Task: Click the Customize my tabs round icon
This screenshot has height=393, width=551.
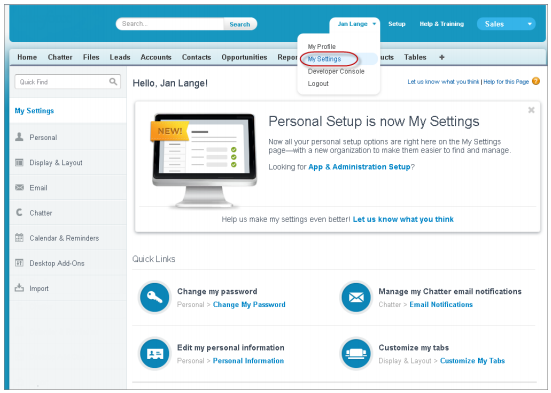Action: [356, 353]
